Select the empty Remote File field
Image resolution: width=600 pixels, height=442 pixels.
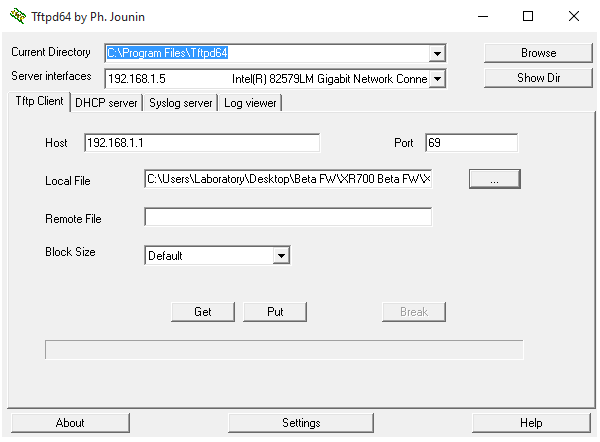[288, 217]
